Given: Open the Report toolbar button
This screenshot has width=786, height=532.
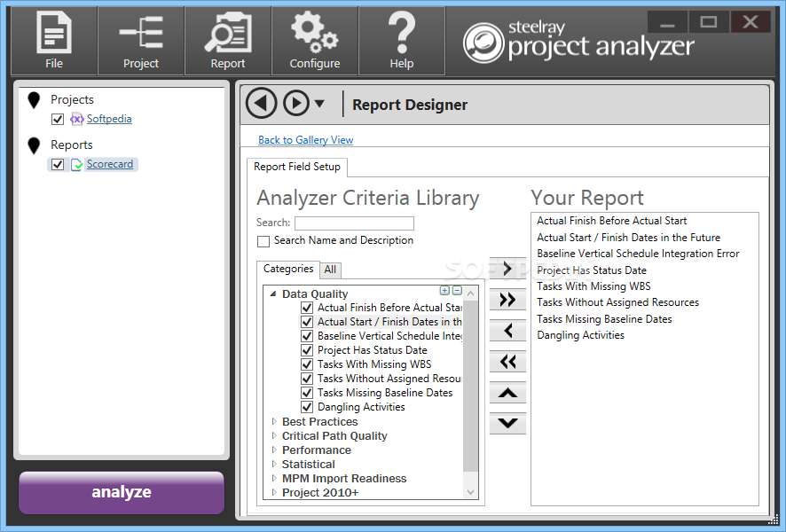Looking at the screenshot, I should [228, 41].
